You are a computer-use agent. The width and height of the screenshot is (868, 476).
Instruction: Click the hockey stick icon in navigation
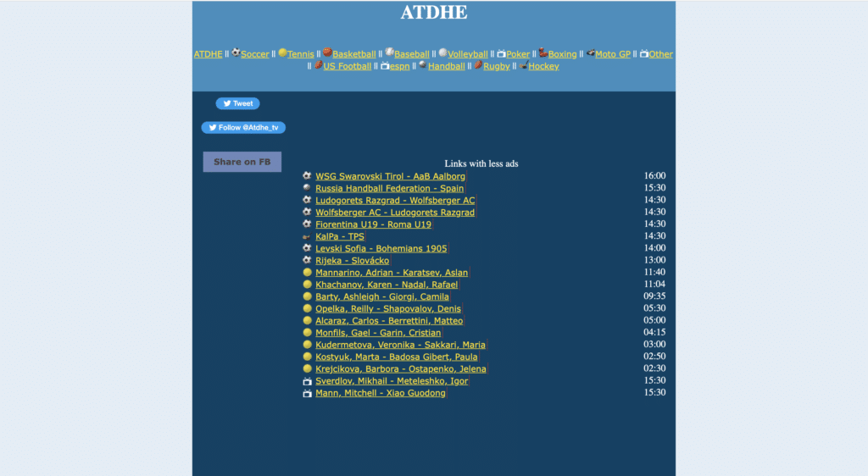coord(523,65)
